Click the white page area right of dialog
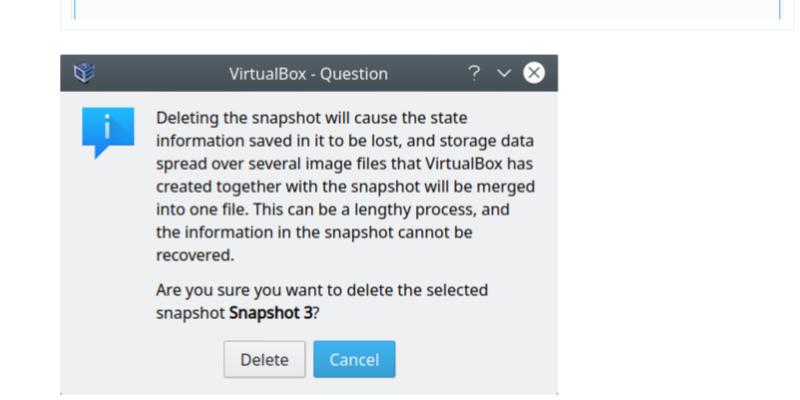800x400 pixels. 680,220
